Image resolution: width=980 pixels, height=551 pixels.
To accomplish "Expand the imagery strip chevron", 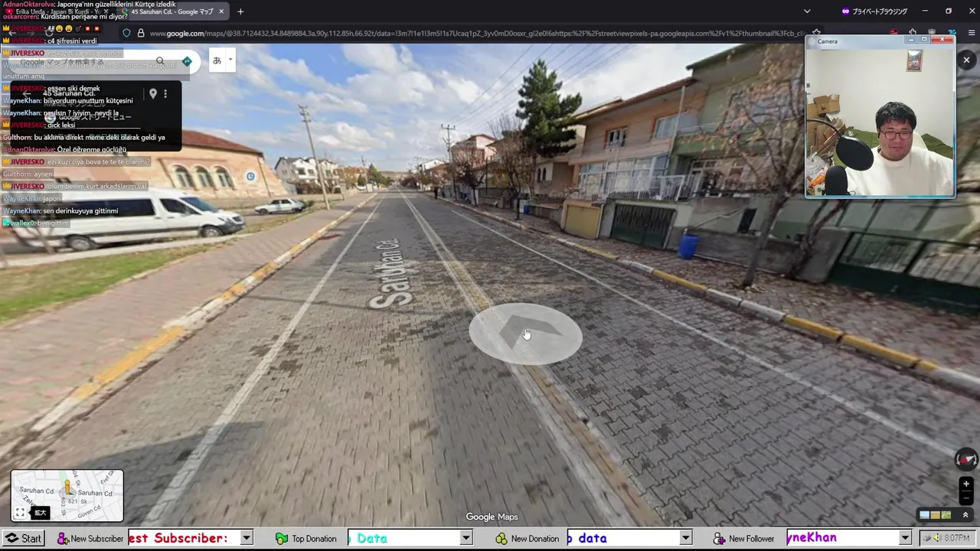I will point(965,515).
